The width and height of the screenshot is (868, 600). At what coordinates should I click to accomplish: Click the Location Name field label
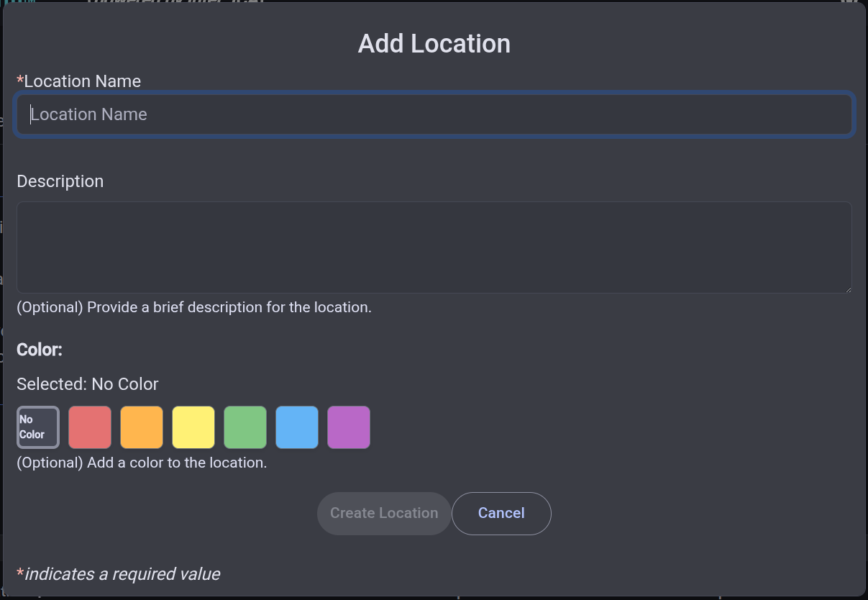point(79,81)
